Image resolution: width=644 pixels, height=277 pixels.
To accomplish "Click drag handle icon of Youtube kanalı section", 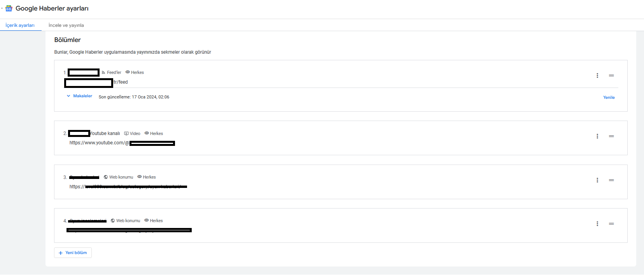I will (611, 136).
